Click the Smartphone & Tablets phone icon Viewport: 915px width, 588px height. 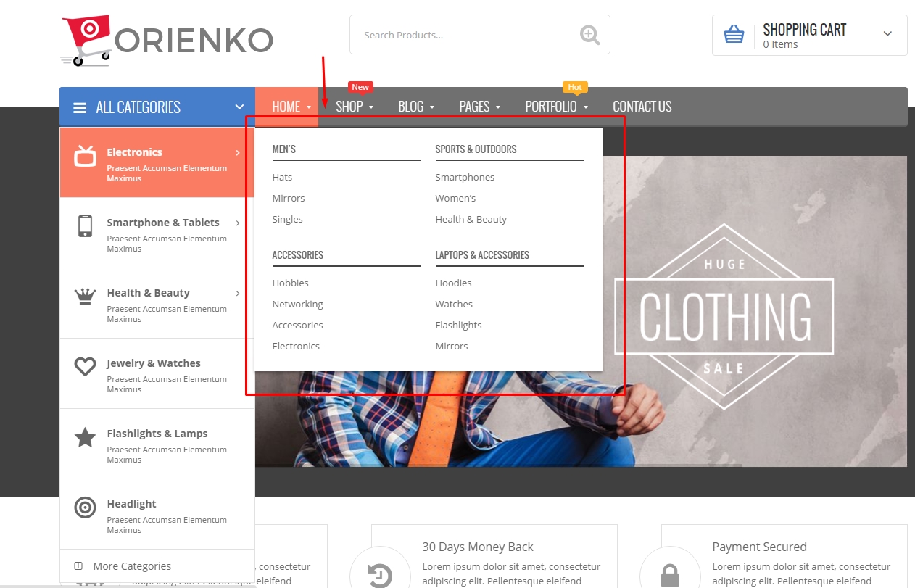click(x=85, y=226)
